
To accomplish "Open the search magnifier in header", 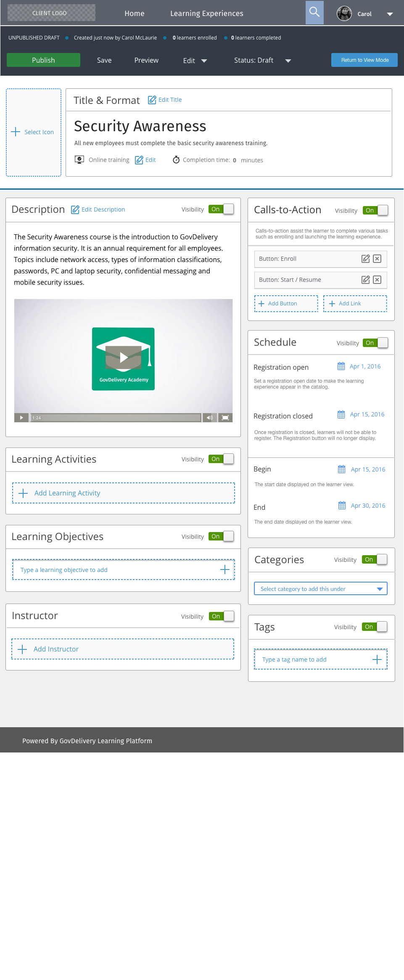I will (x=314, y=12).
